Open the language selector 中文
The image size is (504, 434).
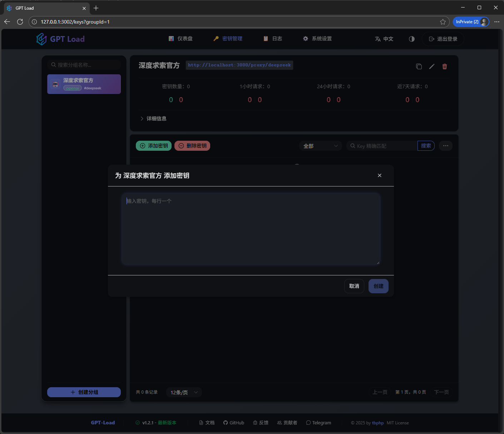[384, 39]
